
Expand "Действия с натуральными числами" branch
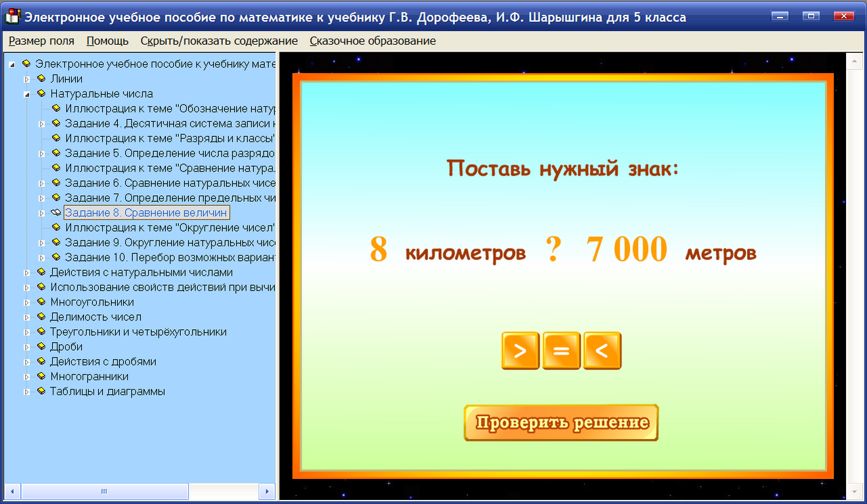26,272
